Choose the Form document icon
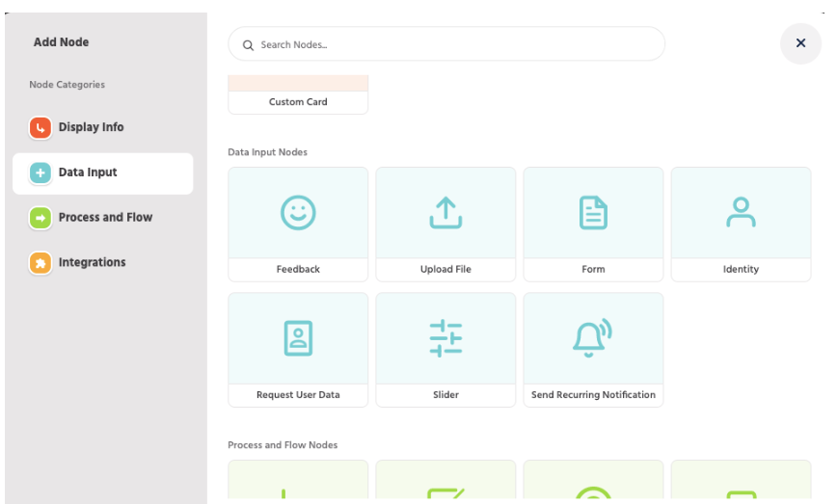The height and width of the screenshot is (504, 837). (x=593, y=212)
